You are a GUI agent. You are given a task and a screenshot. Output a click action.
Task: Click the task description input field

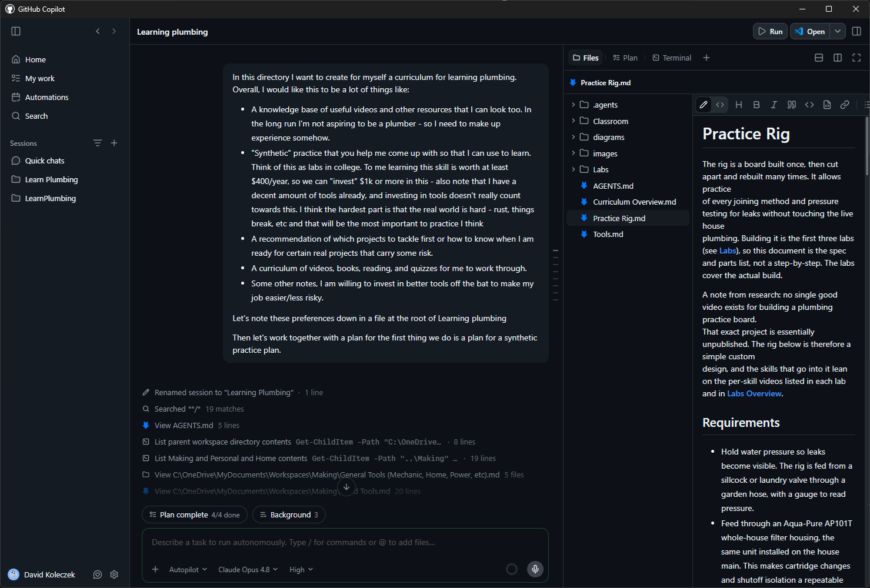pos(345,542)
